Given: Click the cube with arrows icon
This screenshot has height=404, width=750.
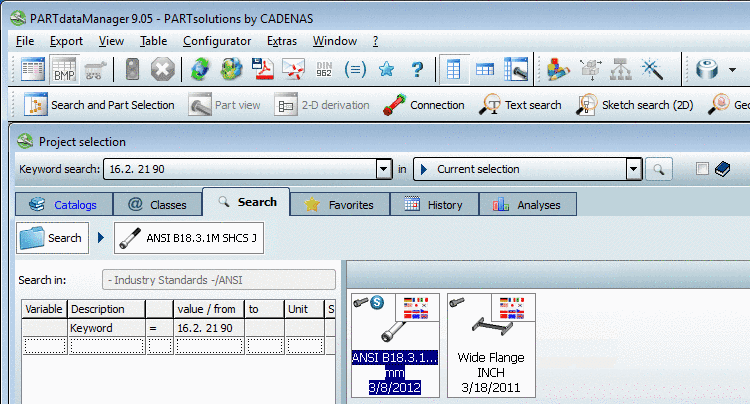Looking at the screenshot, I should click(x=590, y=70).
